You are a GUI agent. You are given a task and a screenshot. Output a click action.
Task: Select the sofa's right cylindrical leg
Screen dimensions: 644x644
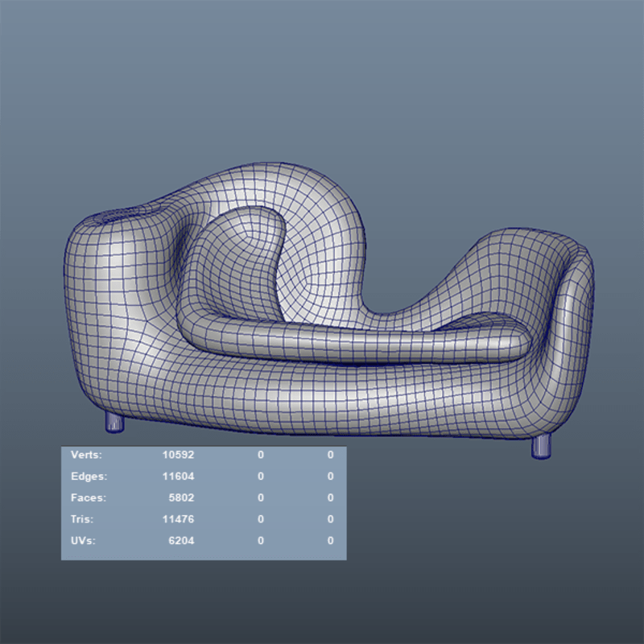click(x=542, y=446)
